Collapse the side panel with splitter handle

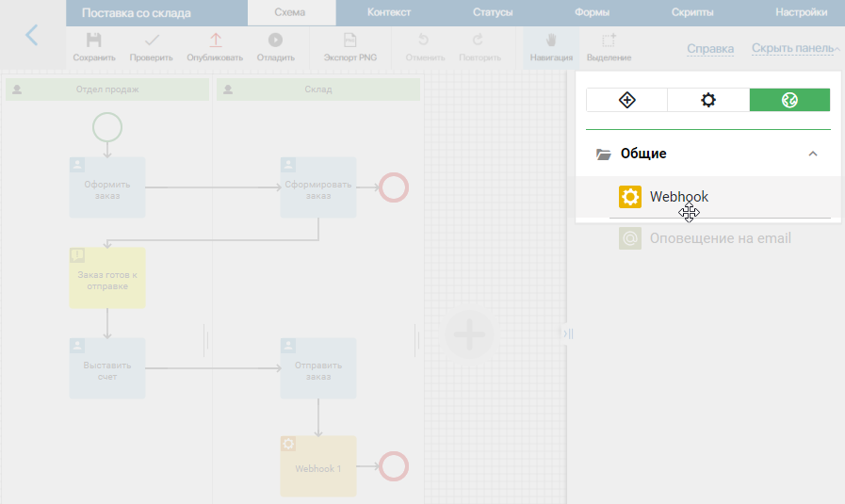(568, 333)
